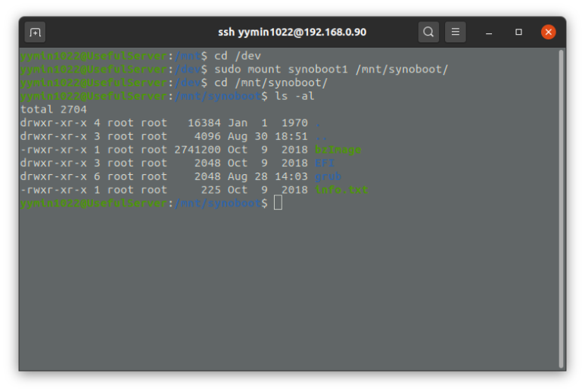Close the ssh terminal window
This screenshot has width=585, height=392.
(x=549, y=32)
